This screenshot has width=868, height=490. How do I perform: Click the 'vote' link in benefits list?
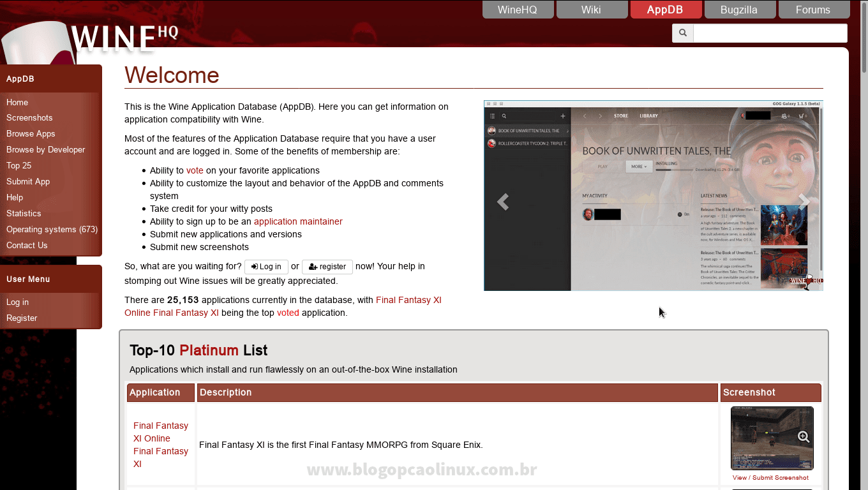195,170
